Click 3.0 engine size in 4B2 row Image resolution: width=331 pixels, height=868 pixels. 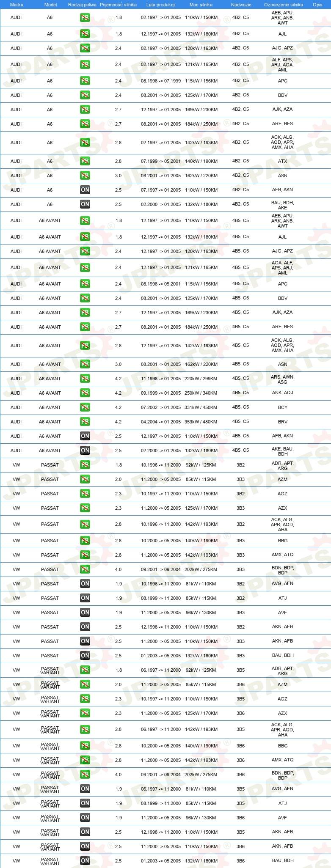118,176
